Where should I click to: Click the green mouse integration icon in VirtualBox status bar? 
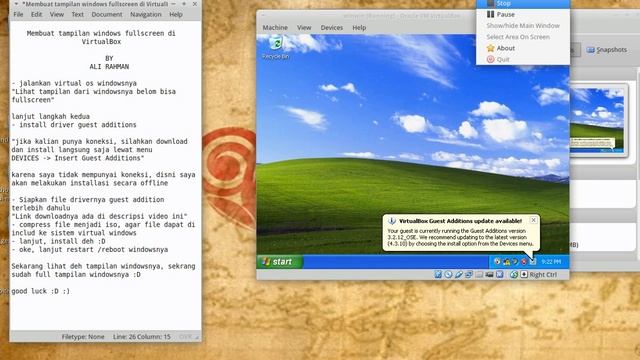pyautogui.click(x=514, y=274)
